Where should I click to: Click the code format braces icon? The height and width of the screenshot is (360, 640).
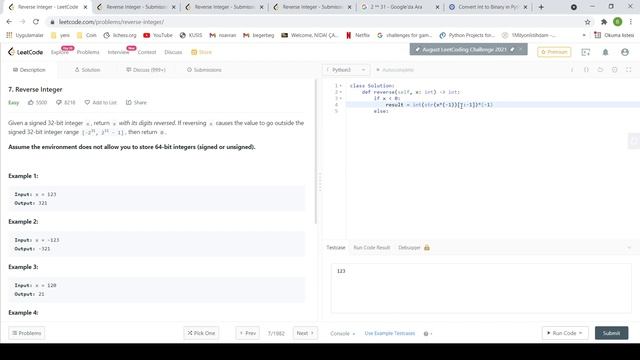586,70
